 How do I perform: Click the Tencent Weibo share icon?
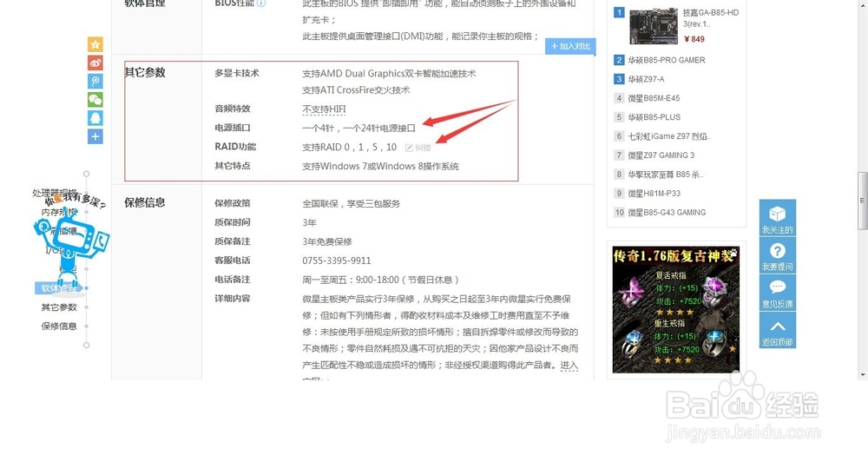(95, 82)
